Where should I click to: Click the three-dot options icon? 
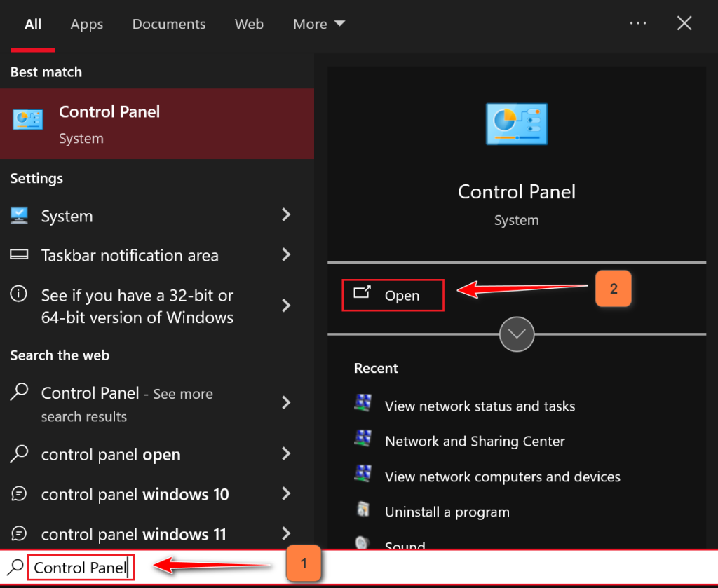pyautogui.click(x=638, y=23)
